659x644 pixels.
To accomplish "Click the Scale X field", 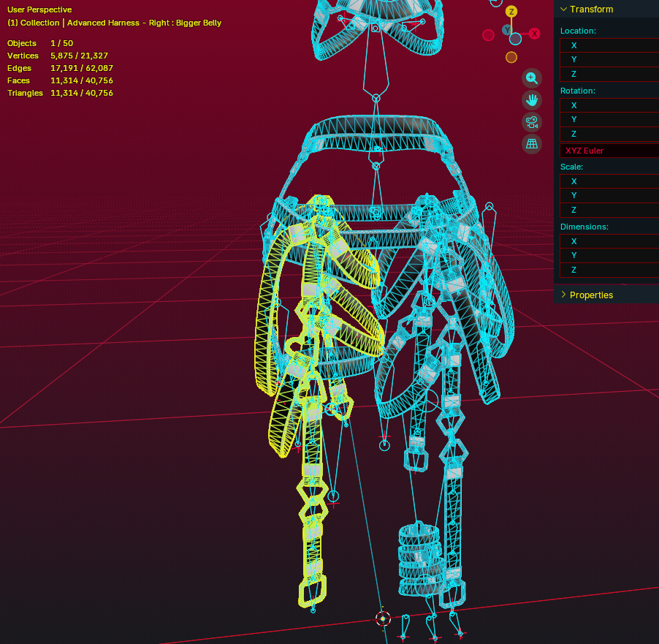I will pos(609,181).
